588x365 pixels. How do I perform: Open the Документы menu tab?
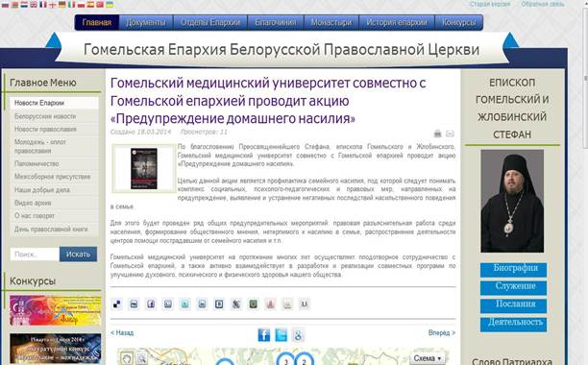point(145,22)
